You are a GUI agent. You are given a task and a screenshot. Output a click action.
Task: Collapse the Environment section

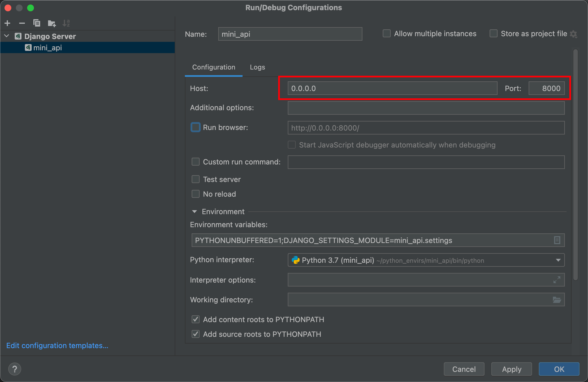click(x=194, y=212)
